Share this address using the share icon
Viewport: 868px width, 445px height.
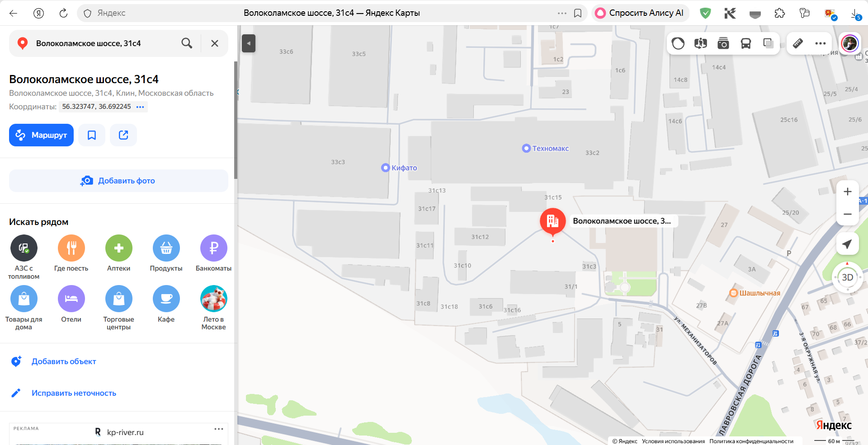(x=123, y=135)
